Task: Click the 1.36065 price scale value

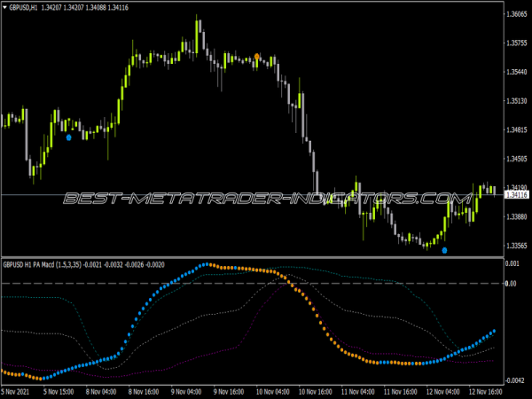Action: [x=517, y=14]
